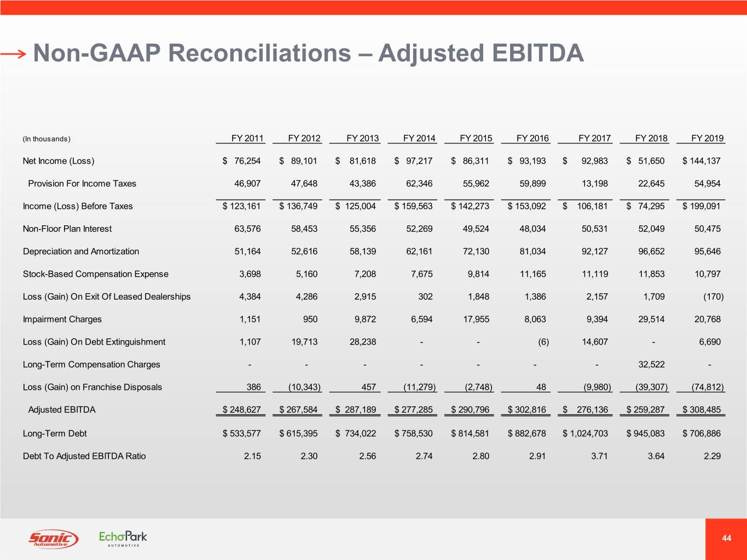The height and width of the screenshot is (560, 747).
Task: Click the EchoPark Automotive logo
Action: point(123,538)
